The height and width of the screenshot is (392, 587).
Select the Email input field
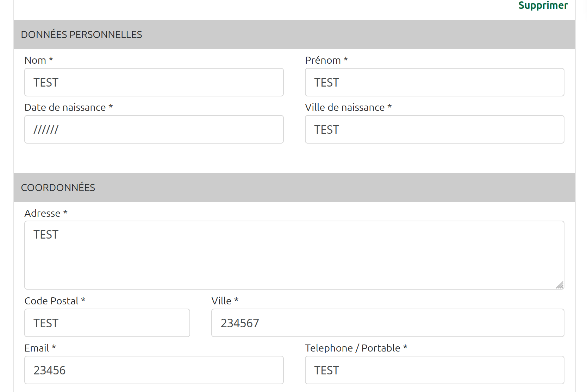tap(154, 370)
